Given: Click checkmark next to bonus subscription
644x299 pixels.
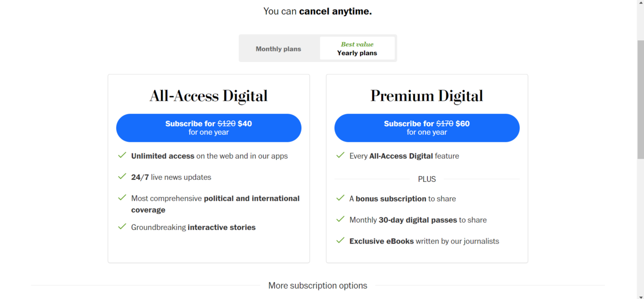Looking at the screenshot, I should click(x=340, y=198).
